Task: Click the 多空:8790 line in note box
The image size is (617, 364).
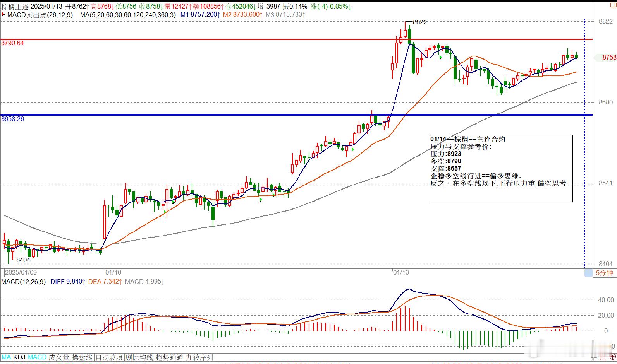Action: [446, 161]
